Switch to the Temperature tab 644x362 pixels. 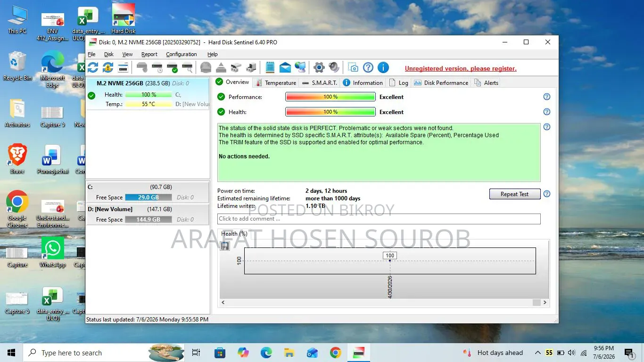click(276, 82)
